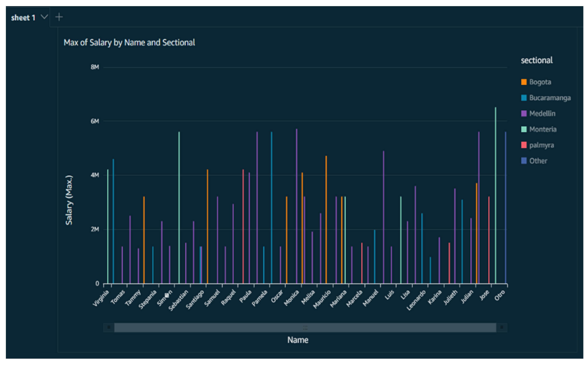Click the tallest Medellin bar for Monica
The height and width of the screenshot is (365, 588).
pos(297,205)
